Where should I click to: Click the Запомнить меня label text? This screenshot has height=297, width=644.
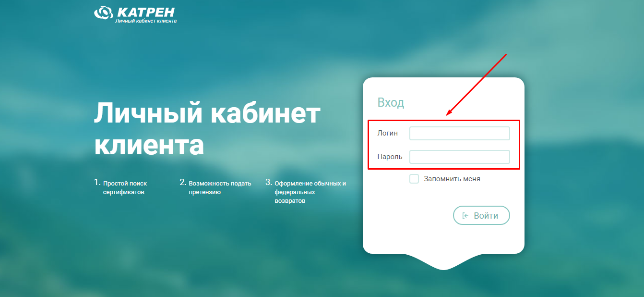coord(452,179)
